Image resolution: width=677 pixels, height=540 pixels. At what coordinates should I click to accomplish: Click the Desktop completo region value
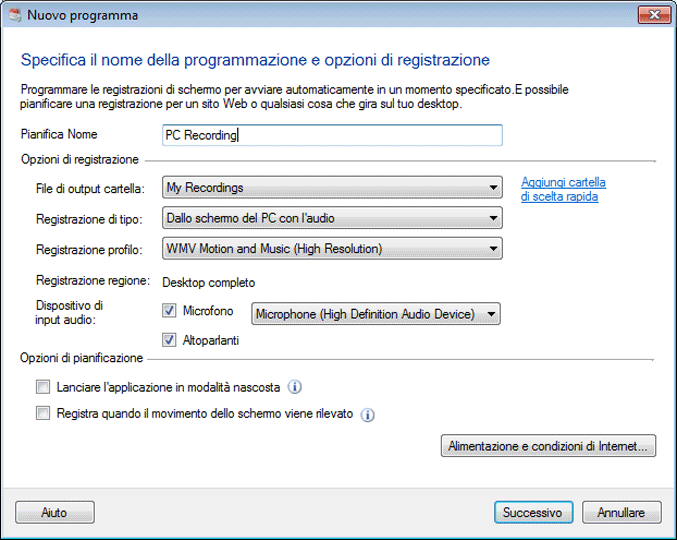[x=209, y=282]
